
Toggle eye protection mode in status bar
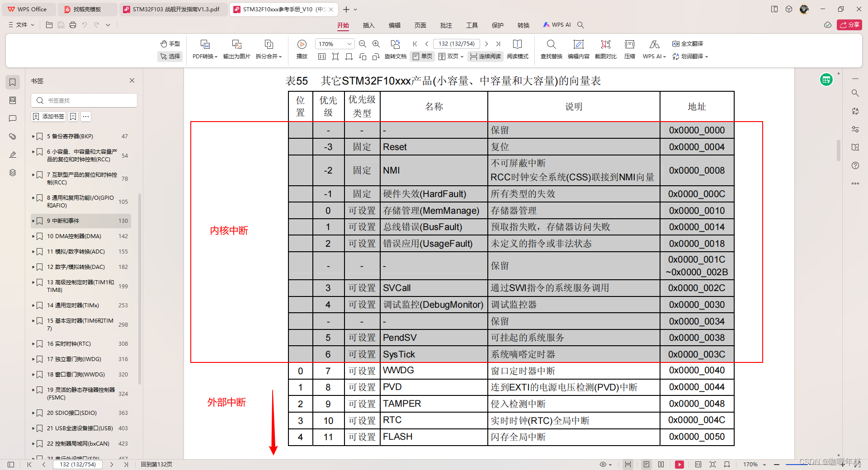tap(605, 465)
